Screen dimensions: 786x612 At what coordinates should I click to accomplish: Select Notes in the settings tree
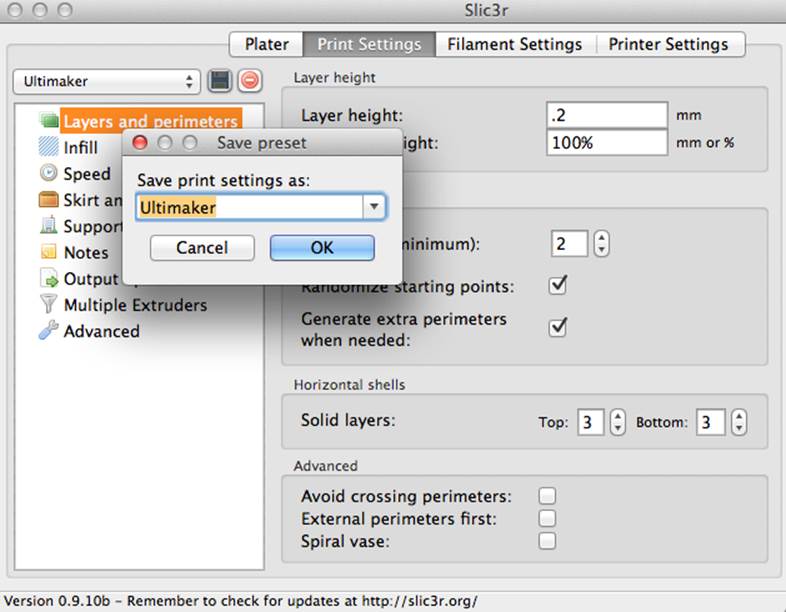tap(86, 253)
